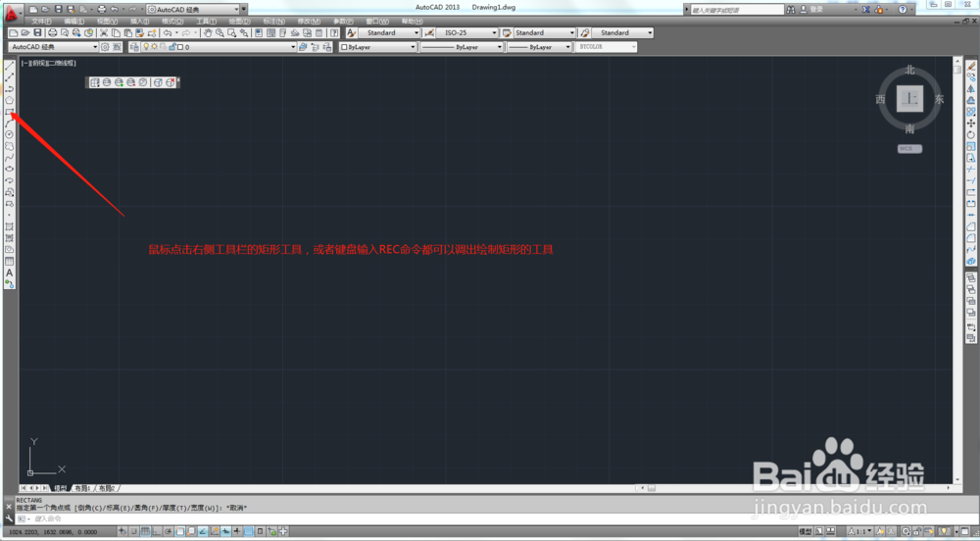Toggle Polar Tracking in status bar
This screenshot has height=541, width=980.
click(x=169, y=531)
